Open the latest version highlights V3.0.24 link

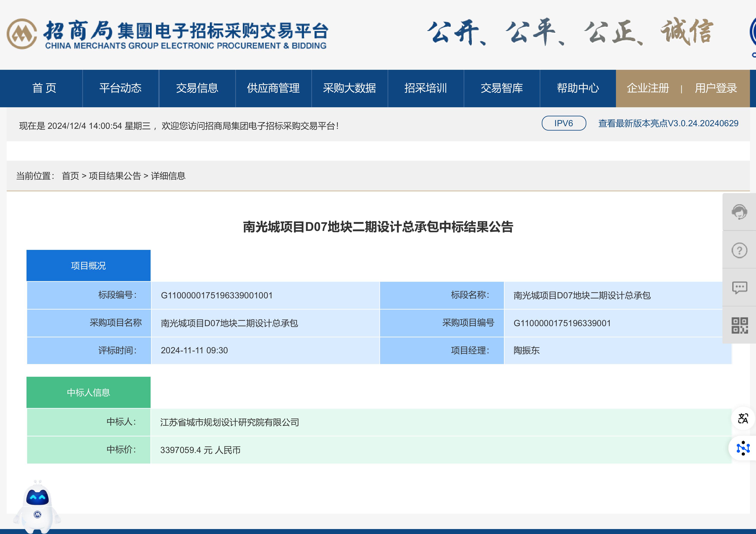coord(668,123)
